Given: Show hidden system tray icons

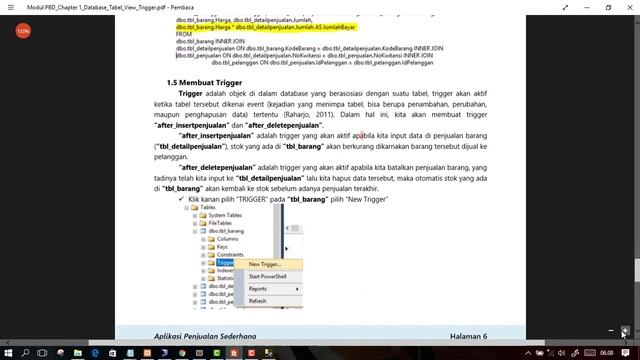Looking at the screenshot, I should [x=528, y=353].
